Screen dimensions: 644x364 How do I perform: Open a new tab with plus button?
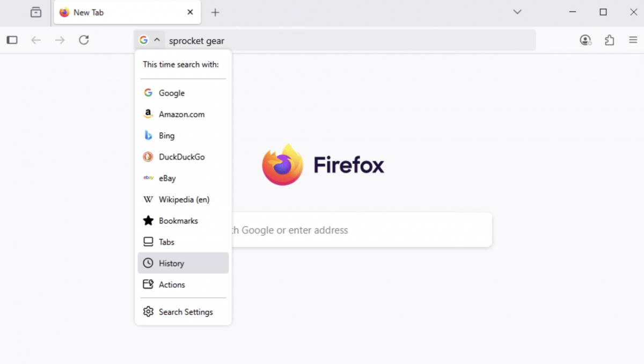pos(215,12)
